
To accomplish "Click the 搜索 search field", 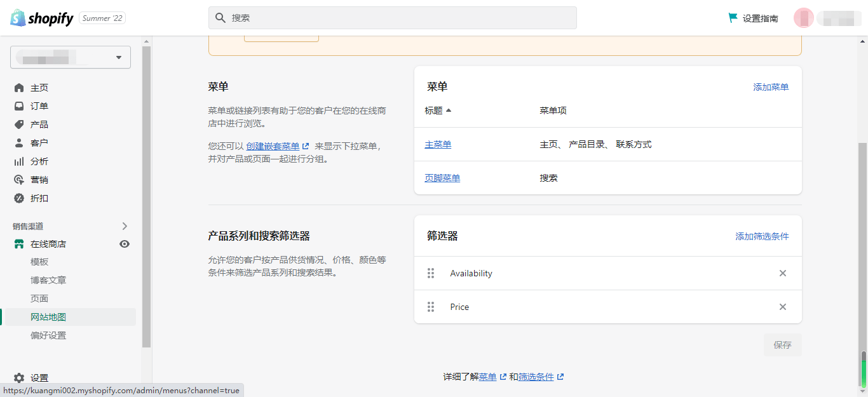I will pos(393,18).
